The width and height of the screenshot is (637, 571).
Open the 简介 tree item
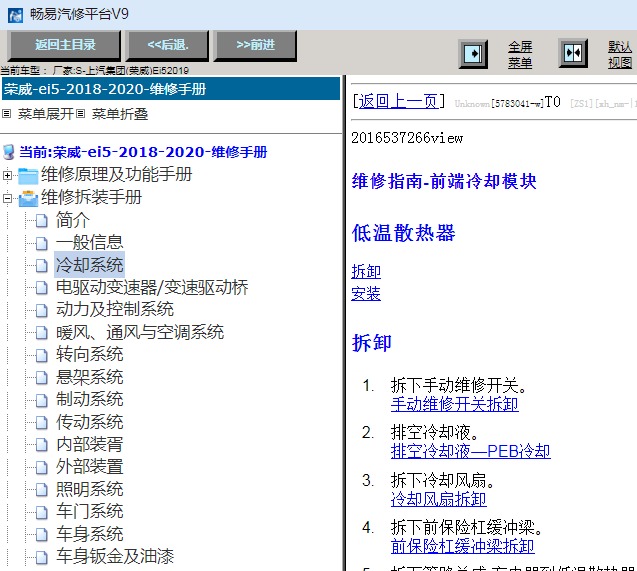(72, 221)
